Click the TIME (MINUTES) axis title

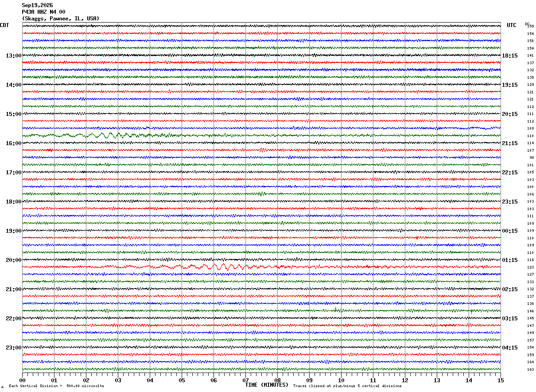click(267, 385)
